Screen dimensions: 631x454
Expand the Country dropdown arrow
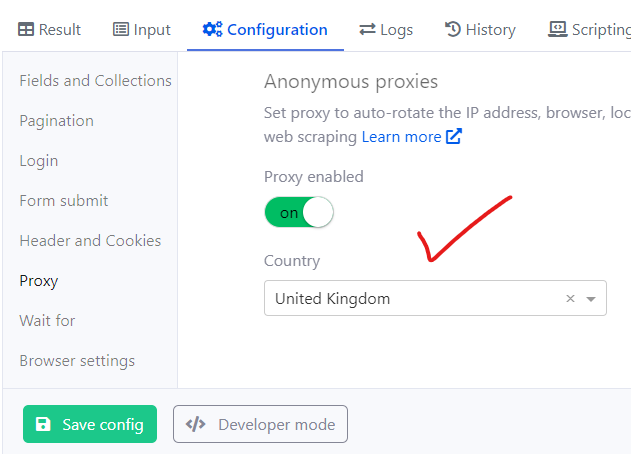591,299
